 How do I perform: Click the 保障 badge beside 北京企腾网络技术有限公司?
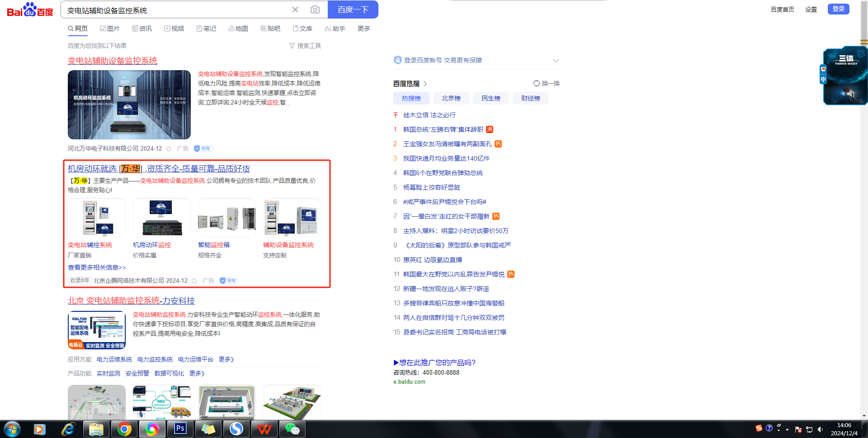point(229,281)
